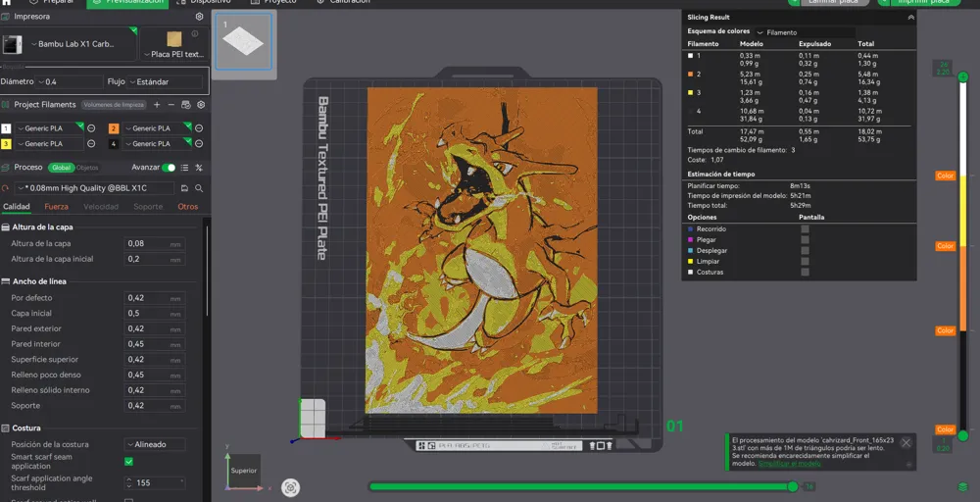This screenshot has height=502, width=980.
Task: Click the top handle of vertical layer slider
Action: (x=963, y=77)
